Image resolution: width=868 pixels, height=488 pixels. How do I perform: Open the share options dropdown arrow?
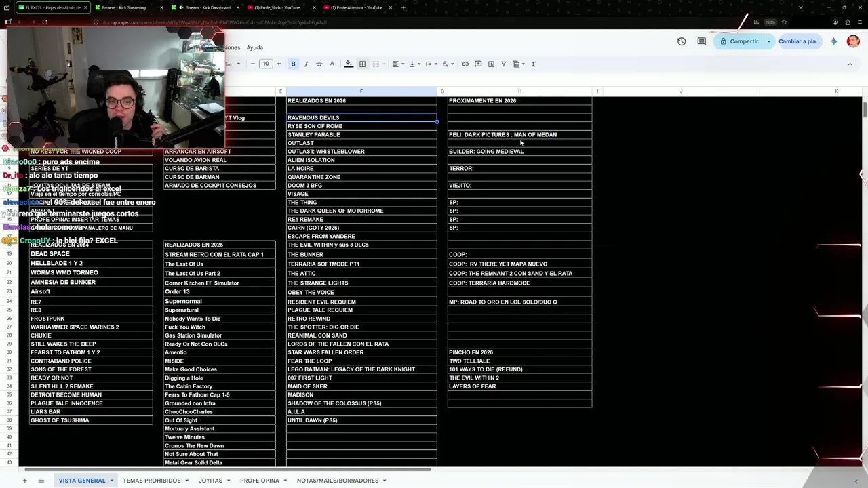769,41
